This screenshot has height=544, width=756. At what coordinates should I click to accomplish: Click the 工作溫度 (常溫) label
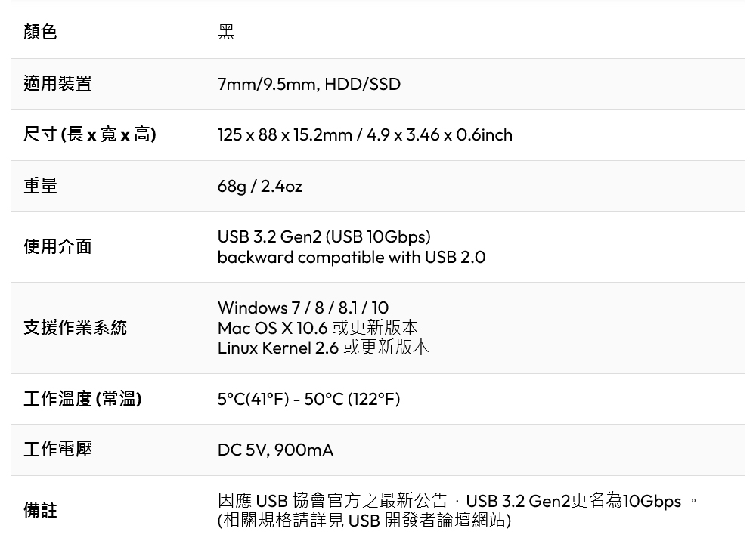pos(82,399)
